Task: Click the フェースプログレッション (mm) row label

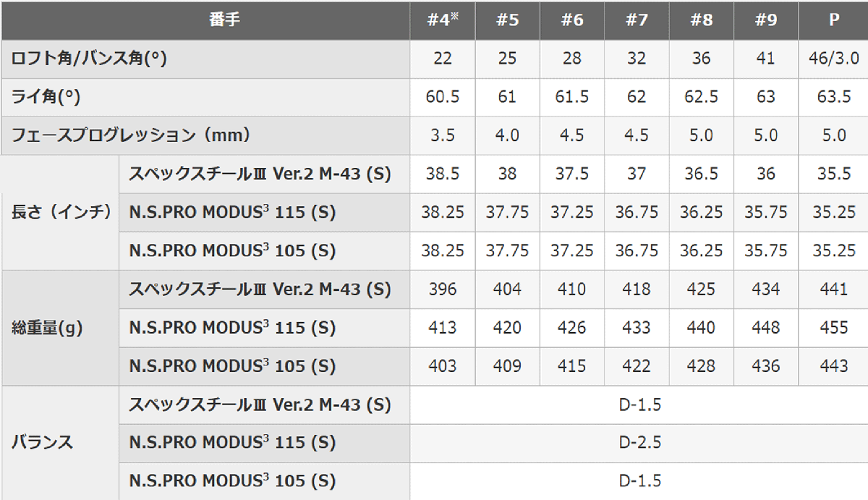Action: [x=131, y=135]
